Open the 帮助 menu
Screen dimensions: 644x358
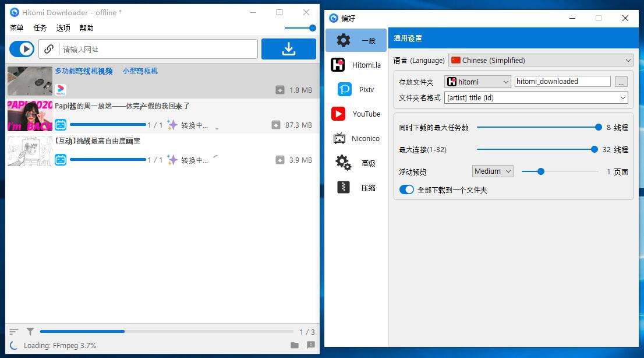(86, 28)
